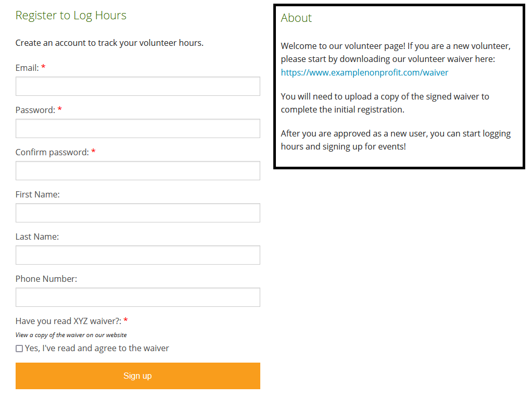Select the Phone Number input field
532x397 pixels.
click(x=137, y=297)
